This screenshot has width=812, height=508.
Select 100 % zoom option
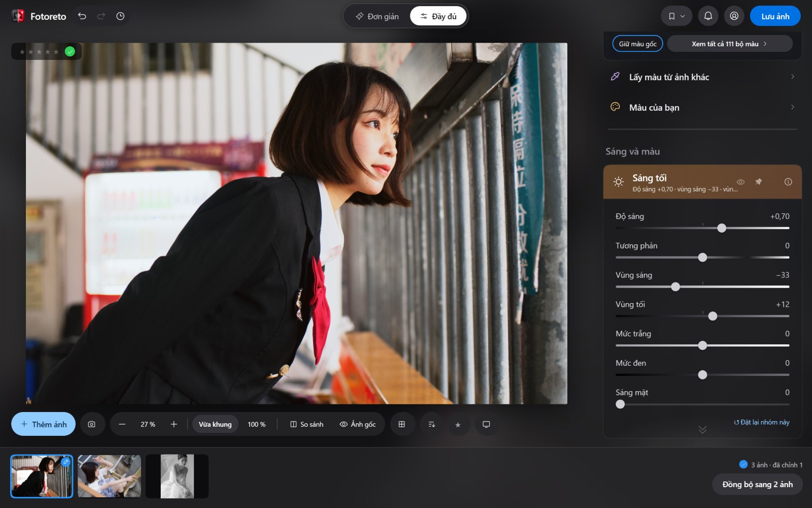tap(256, 424)
